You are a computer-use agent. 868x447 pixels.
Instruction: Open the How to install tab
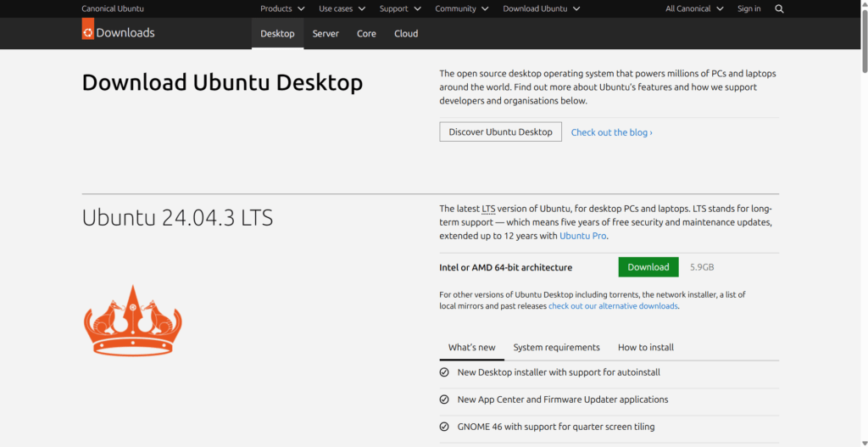click(x=646, y=348)
